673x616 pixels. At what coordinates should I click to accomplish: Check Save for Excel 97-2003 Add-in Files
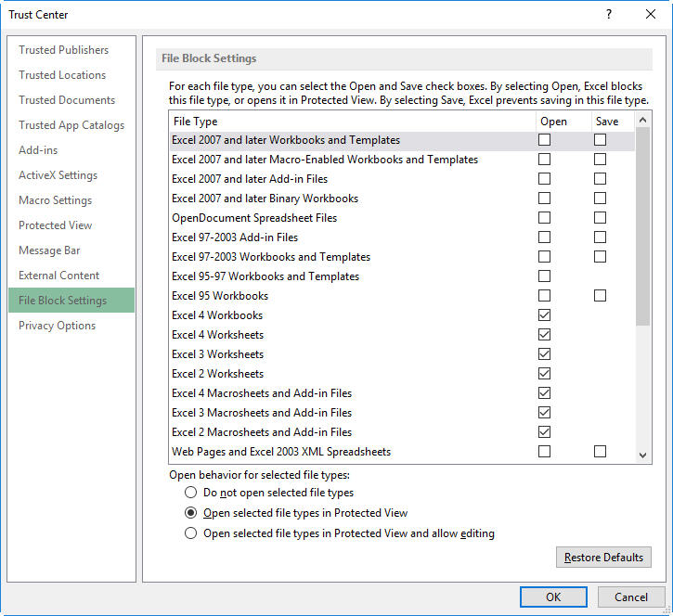(600, 237)
